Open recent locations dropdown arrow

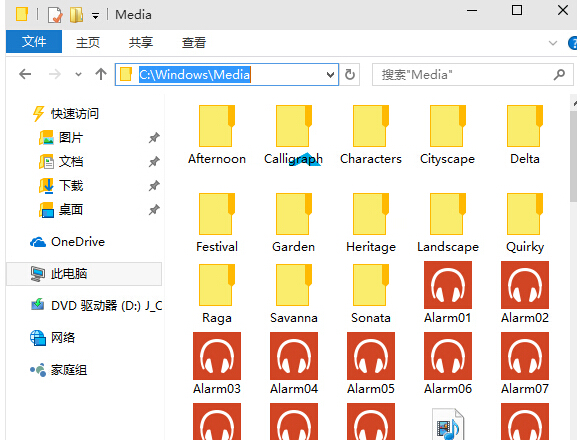(x=78, y=74)
